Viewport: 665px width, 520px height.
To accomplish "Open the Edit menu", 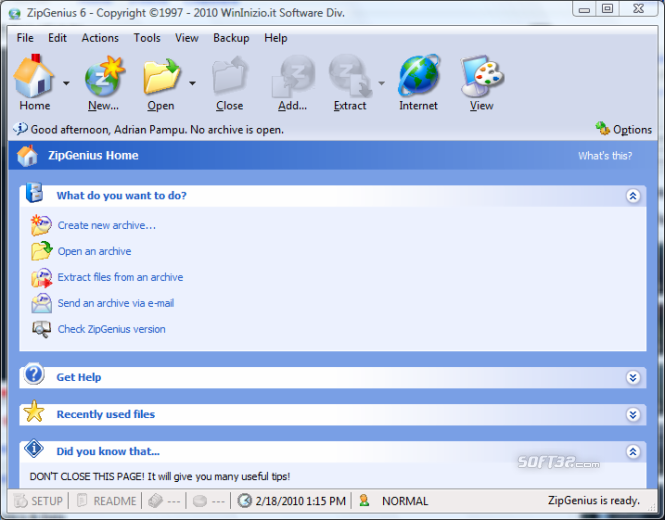I will [57, 38].
